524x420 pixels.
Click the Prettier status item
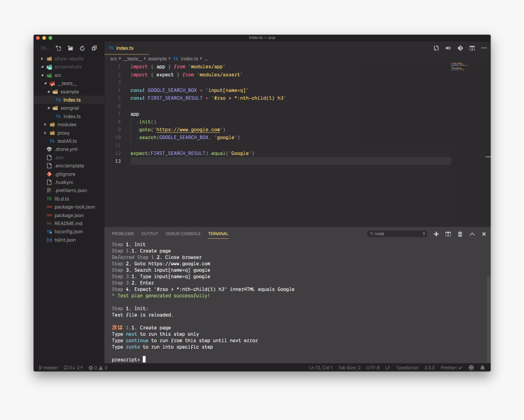pyautogui.click(x=451, y=368)
